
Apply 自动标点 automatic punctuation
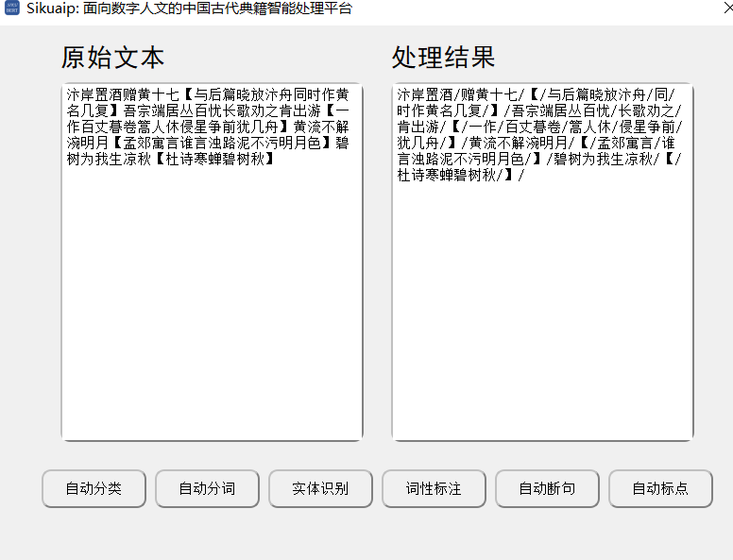[660, 488]
